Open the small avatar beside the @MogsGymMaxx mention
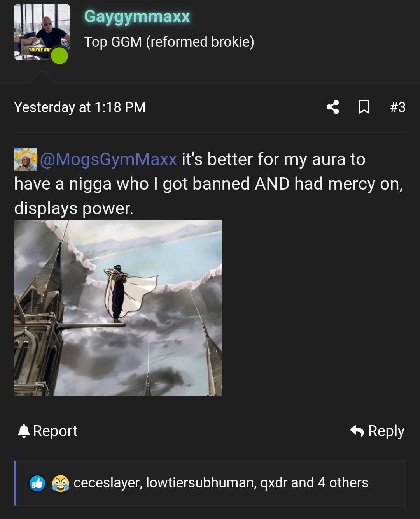Image resolution: width=420 pixels, height=519 pixels. click(26, 159)
